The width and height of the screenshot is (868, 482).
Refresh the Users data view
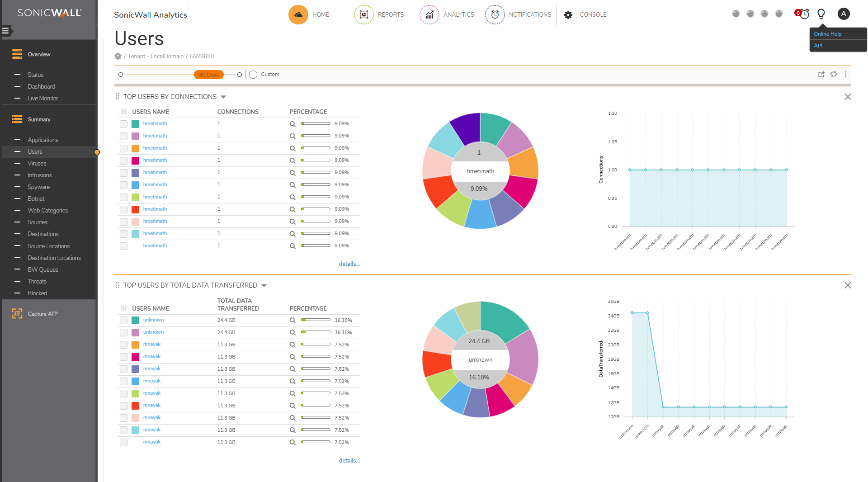click(834, 74)
